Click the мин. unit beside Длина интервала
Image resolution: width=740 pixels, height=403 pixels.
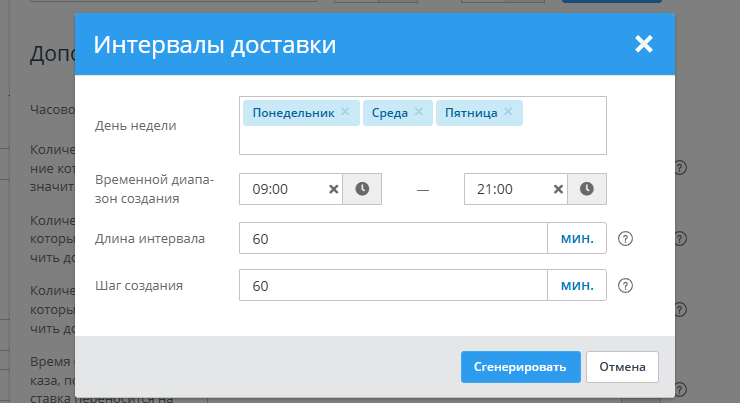[577, 239]
